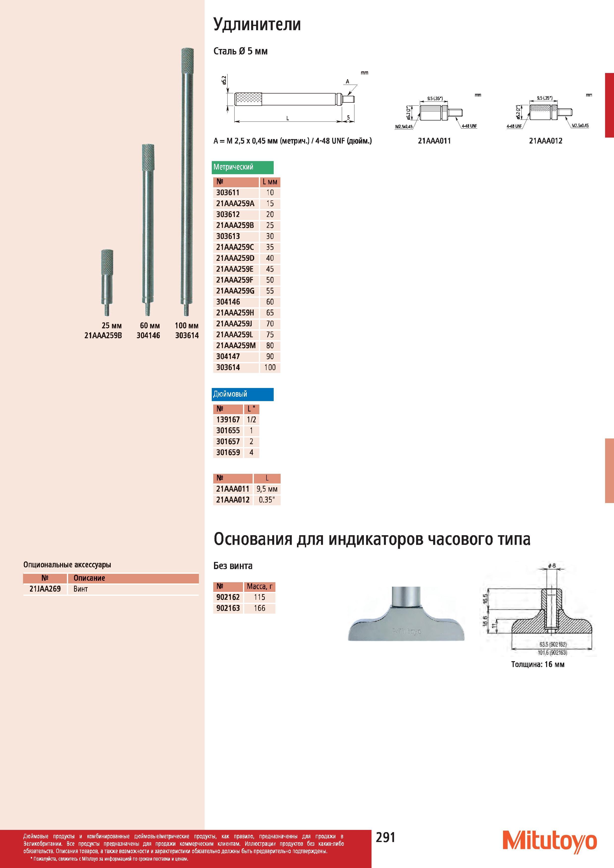Click the 25 мм extension rod image
This screenshot has width=614, height=868.
(107, 282)
